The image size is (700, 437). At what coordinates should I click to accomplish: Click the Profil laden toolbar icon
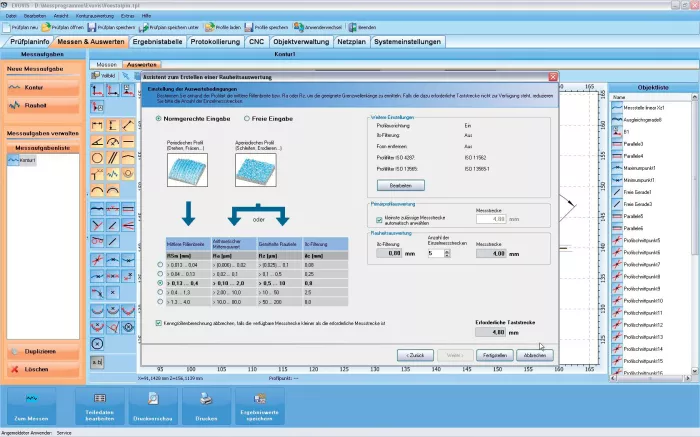pyautogui.click(x=217, y=27)
